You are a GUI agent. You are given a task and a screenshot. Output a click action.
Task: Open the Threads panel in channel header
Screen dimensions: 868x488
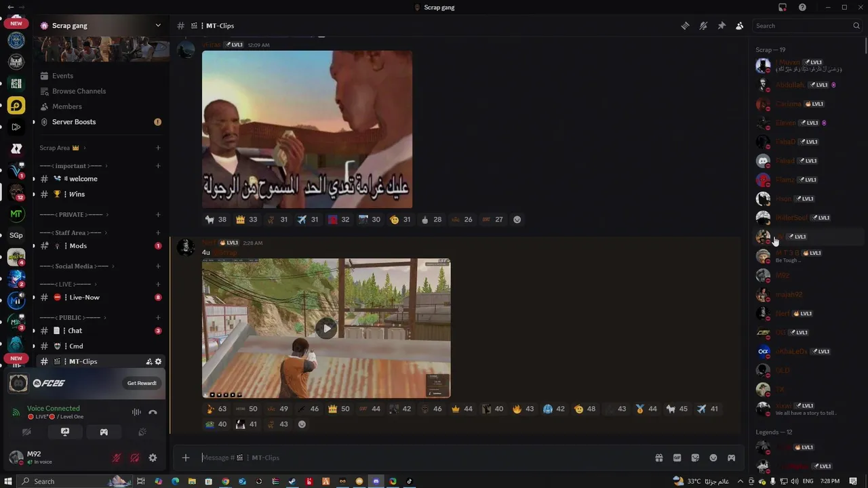pos(685,26)
